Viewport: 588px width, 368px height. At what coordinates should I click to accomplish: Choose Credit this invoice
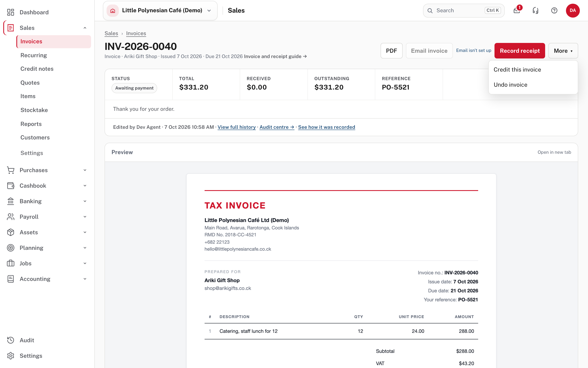click(533, 70)
